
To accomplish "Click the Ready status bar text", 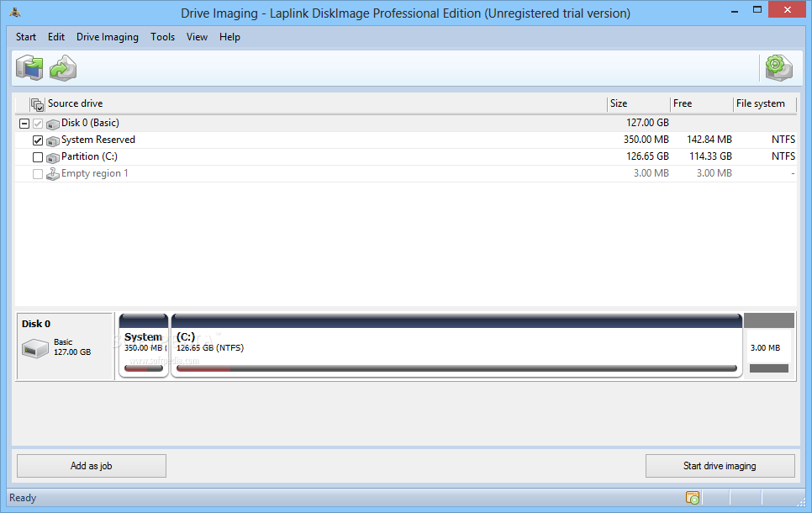I will coord(23,498).
